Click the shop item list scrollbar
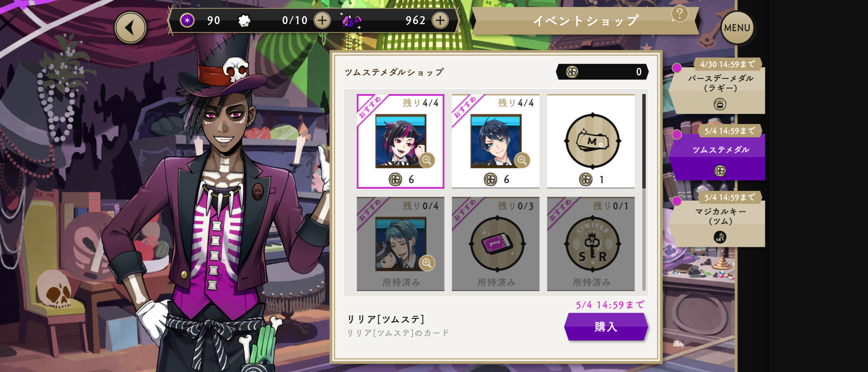The height and width of the screenshot is (372, 868). [644, 192]
